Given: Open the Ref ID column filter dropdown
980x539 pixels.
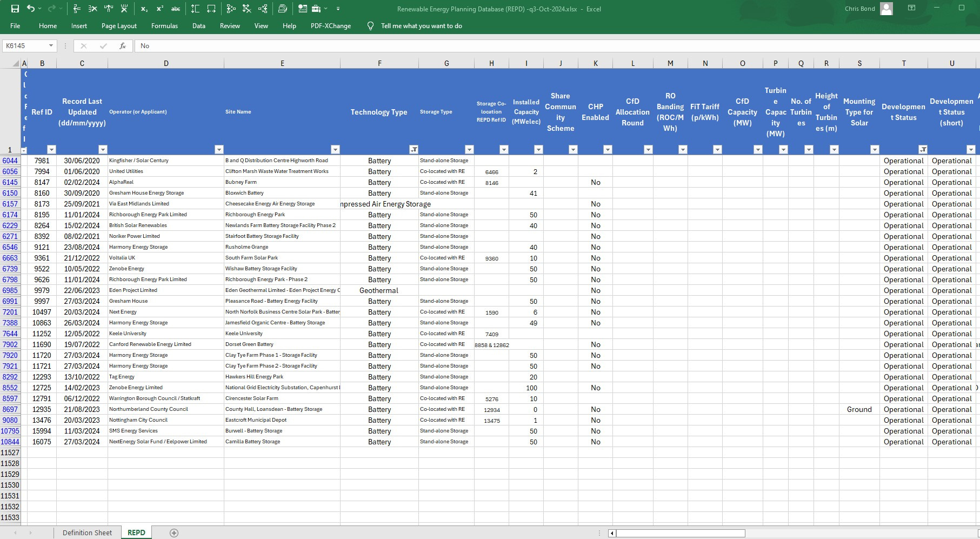Looking at the screenshot, I should pos(51,149).
